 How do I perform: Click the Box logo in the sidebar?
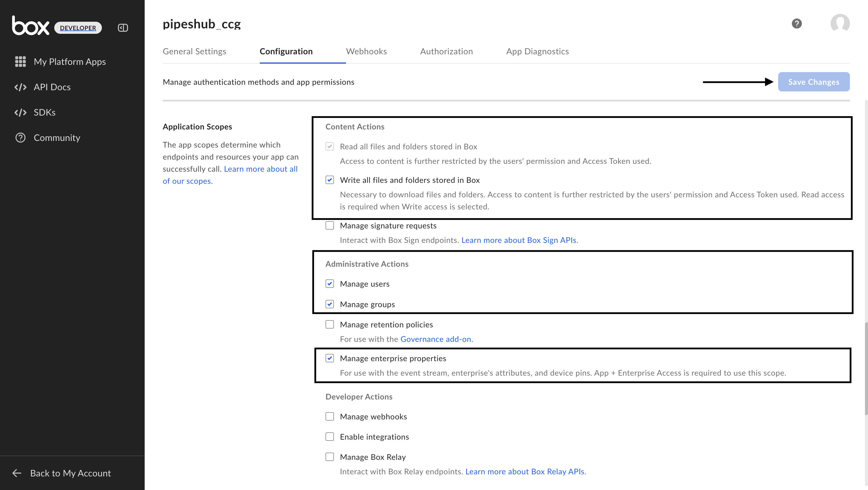pyautogui.click(x=30, y=26)
